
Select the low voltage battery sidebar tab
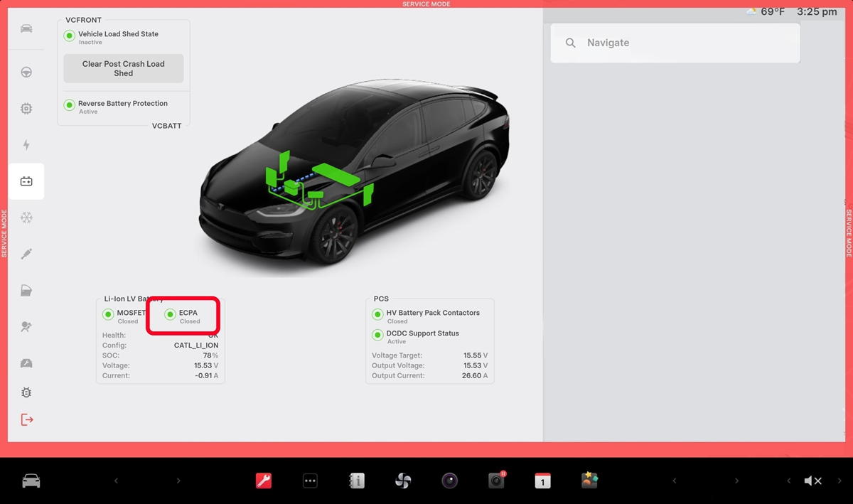tap(26, 181)
